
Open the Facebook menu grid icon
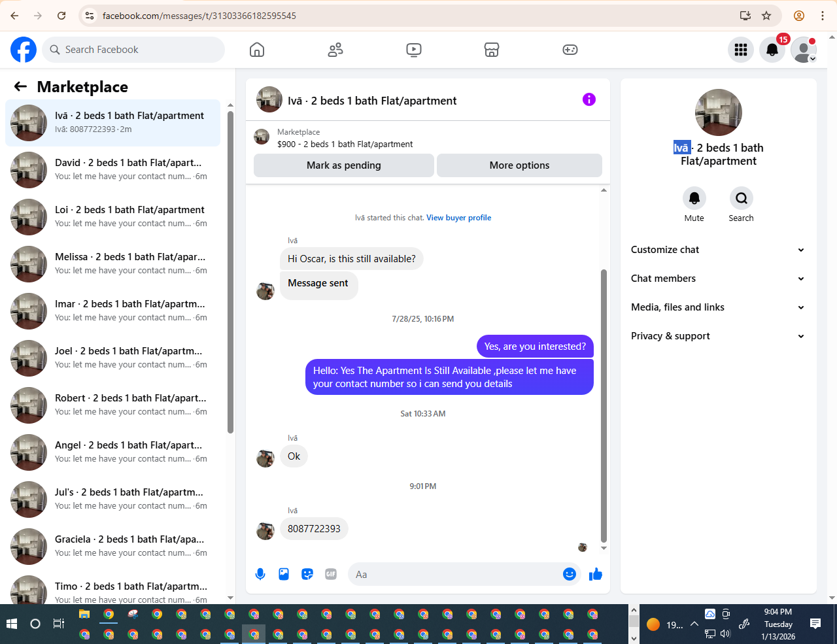pos(741,50)
